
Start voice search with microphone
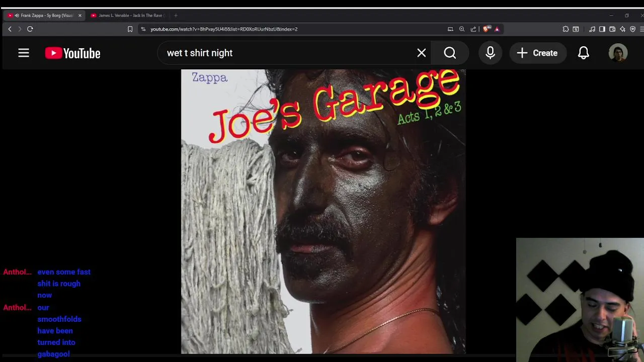coord(491,53)
